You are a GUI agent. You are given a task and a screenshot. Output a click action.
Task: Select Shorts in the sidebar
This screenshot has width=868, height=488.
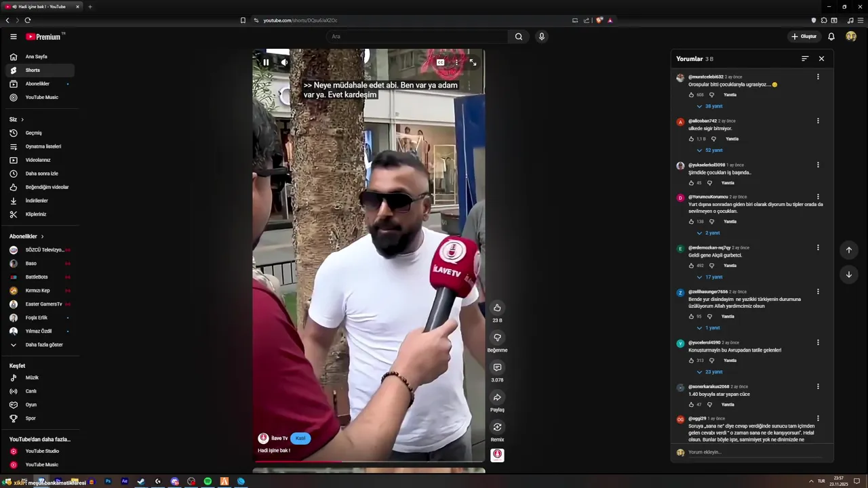coord(40,70)
